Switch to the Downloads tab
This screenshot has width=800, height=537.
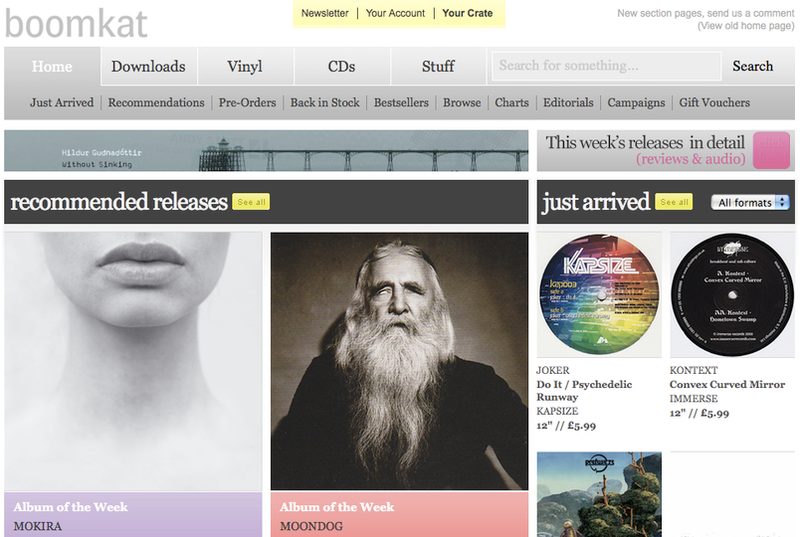(148, 66)
